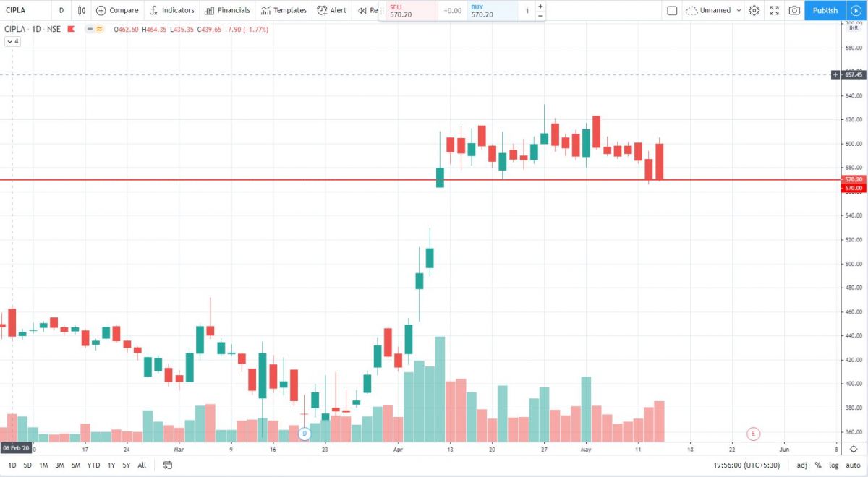
Task: Click the plus icon at 657.45 price label
Action: tap(836, 74)
